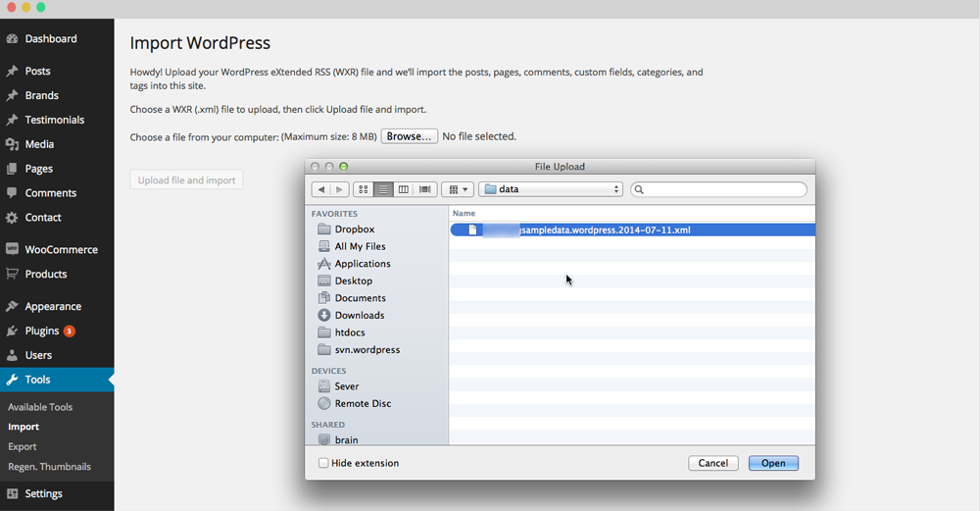Viewport: 980px width, 511px height.
Task: Open the Tools menu in WordPress sidebar
Action: click(37, 380)
